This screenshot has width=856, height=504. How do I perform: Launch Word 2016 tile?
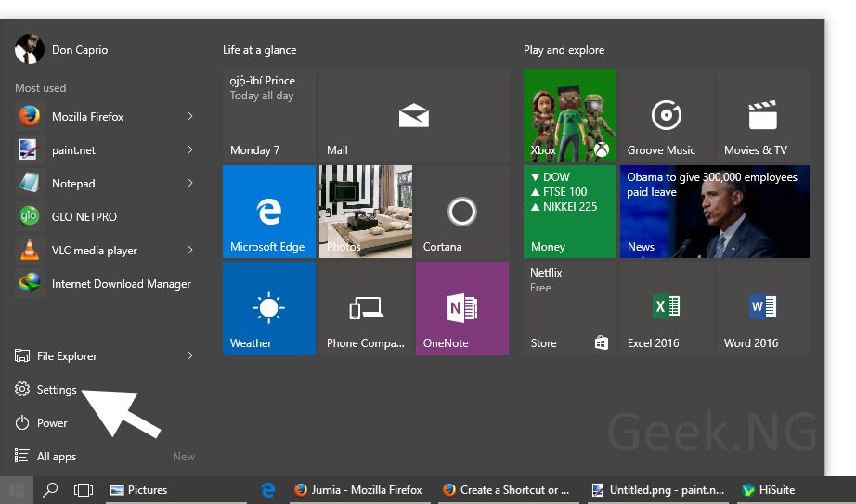click(763, 308)
